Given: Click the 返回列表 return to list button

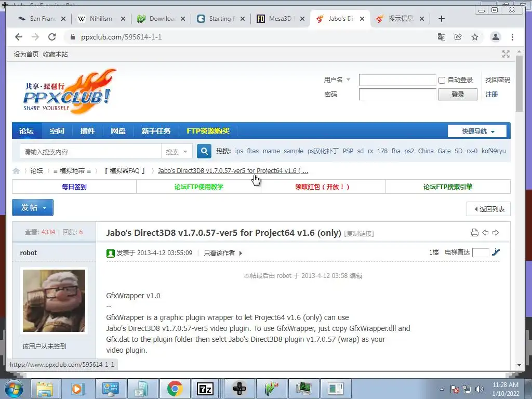Looking at the screenshot, I should coord(488,209).
